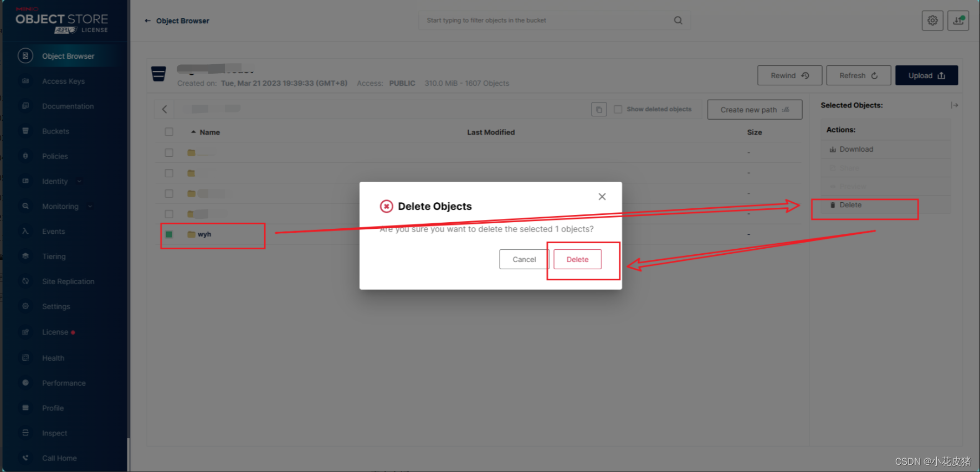
Task: Uncheck the wyh folder checkbox
Action: (169, 234)
